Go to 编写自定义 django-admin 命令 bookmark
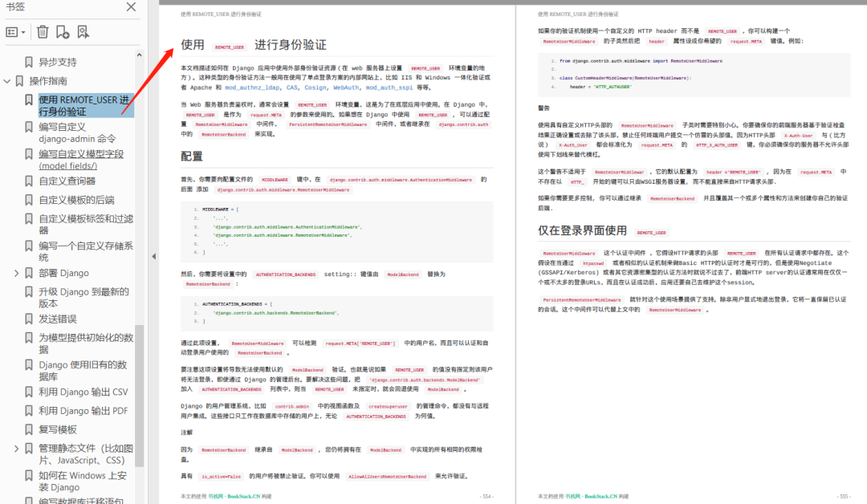Image resolution: width=867 pixels, height=504 pixels. [77, 132]
